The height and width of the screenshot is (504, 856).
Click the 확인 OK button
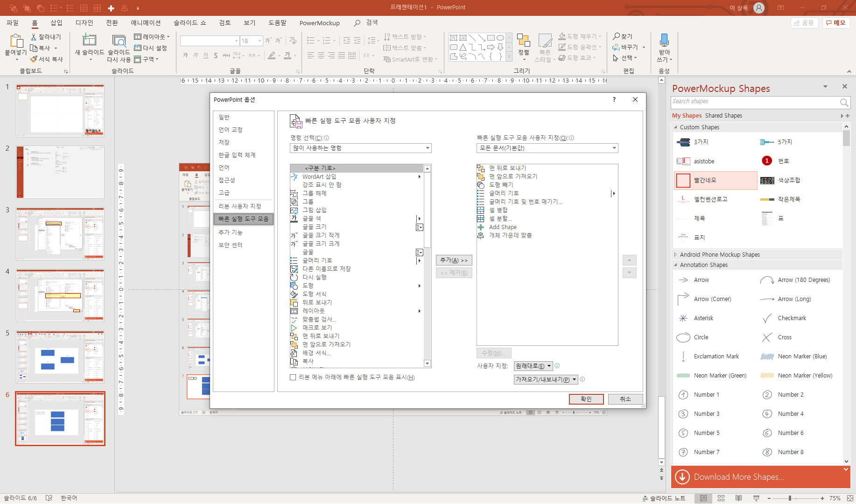pyautogui.click(x=586, y=399)
